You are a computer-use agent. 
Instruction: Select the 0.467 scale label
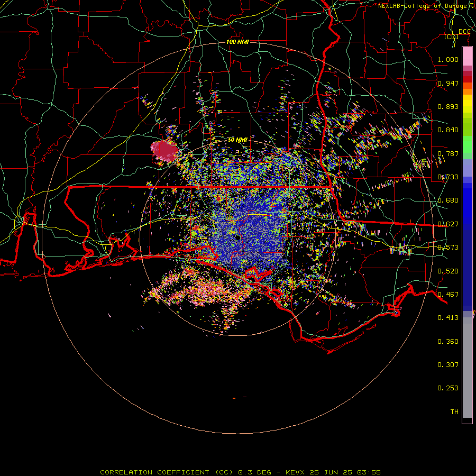pos(448,295)
